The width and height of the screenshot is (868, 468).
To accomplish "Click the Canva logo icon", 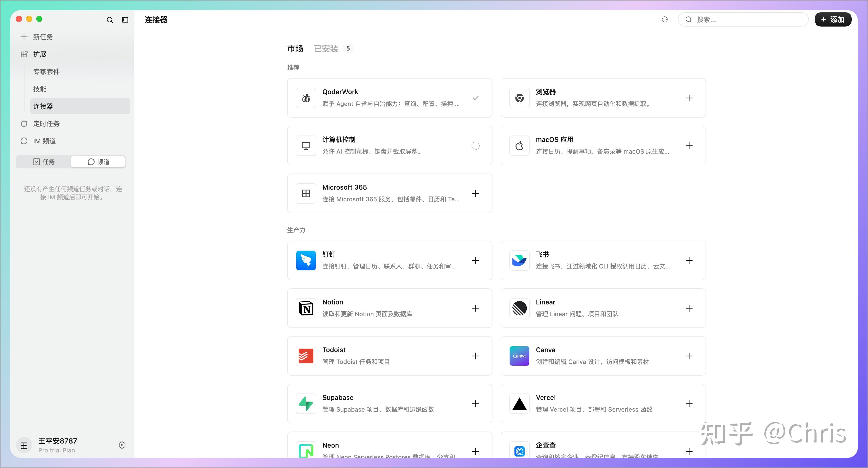I will point(519,356).
